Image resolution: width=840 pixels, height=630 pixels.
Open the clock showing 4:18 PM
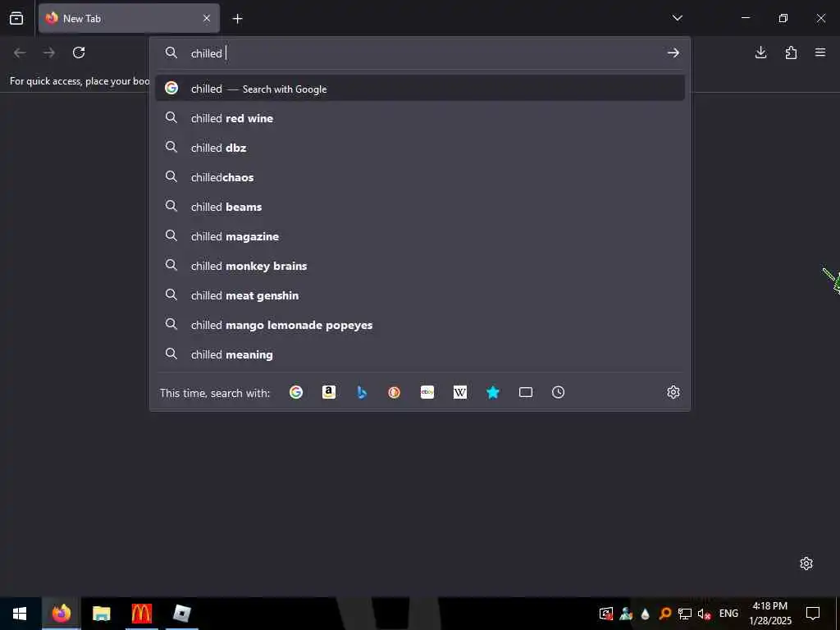click(769, 614)
